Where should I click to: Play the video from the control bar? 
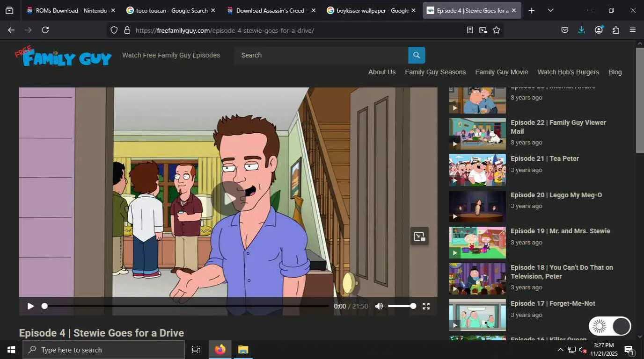30,306
